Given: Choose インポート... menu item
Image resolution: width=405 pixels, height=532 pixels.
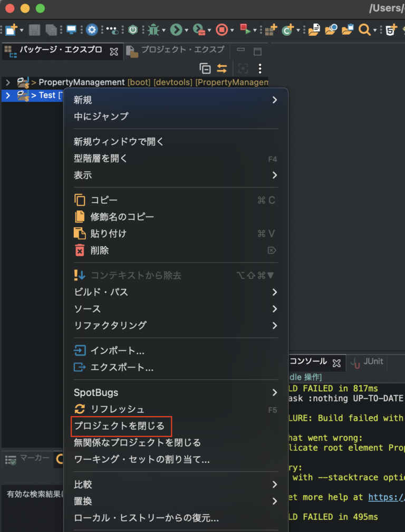Looking at the screenshot, I should 176,351.
